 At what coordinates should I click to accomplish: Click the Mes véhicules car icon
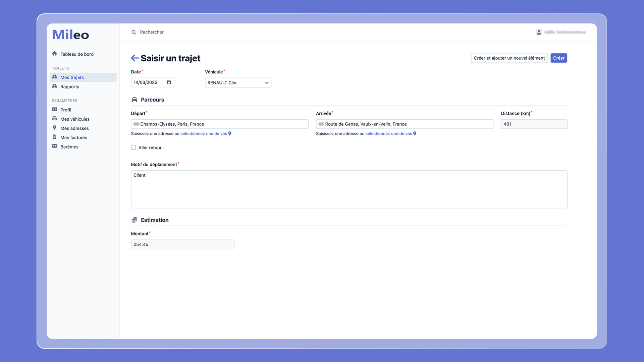pyautogui.click(x=55, y=119)
